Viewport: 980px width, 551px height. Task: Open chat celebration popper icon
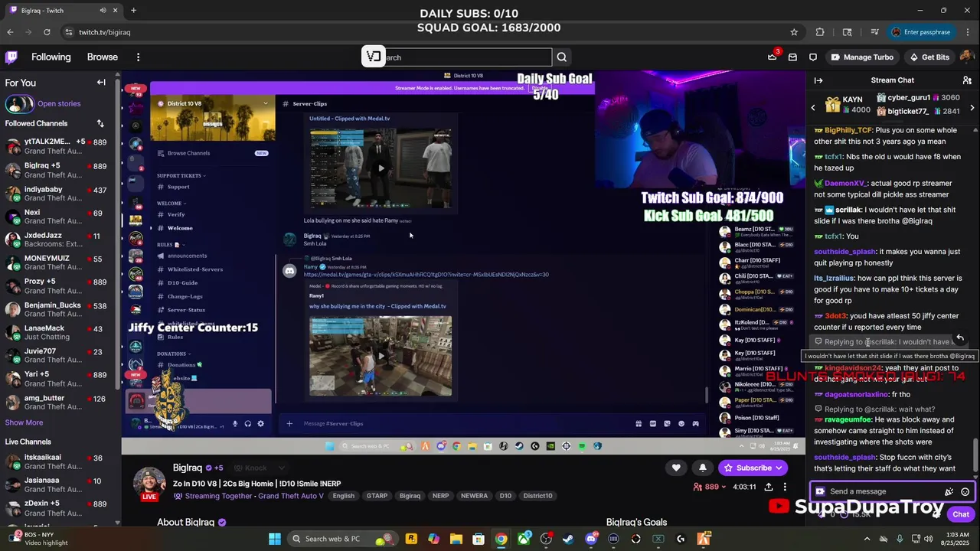[949, 492]
